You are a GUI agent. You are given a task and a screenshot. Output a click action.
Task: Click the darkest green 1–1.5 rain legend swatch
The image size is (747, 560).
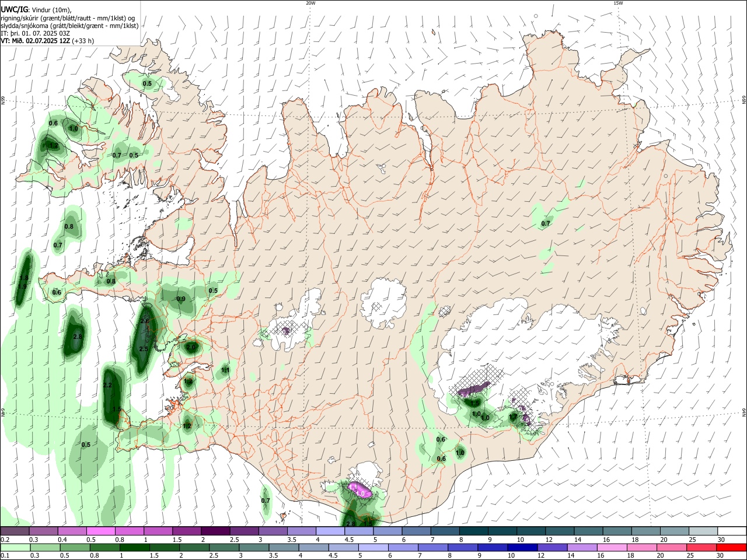tap(134, 548)
